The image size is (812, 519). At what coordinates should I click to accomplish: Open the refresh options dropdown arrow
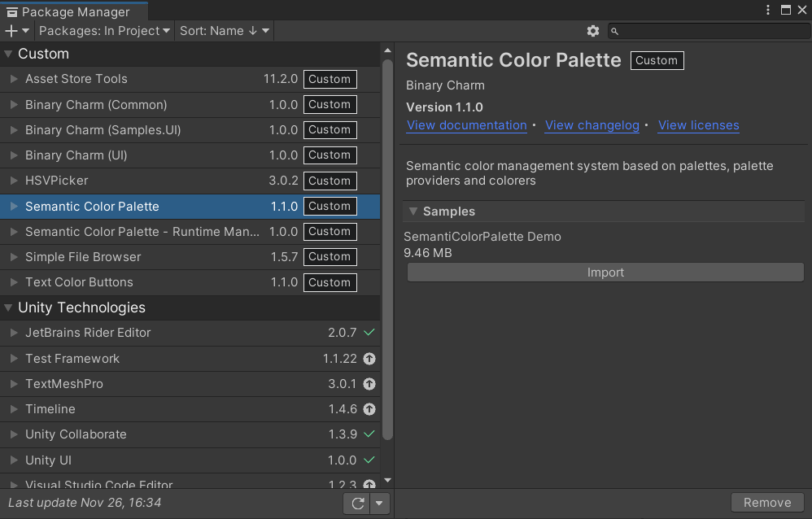tap(380, 503)
